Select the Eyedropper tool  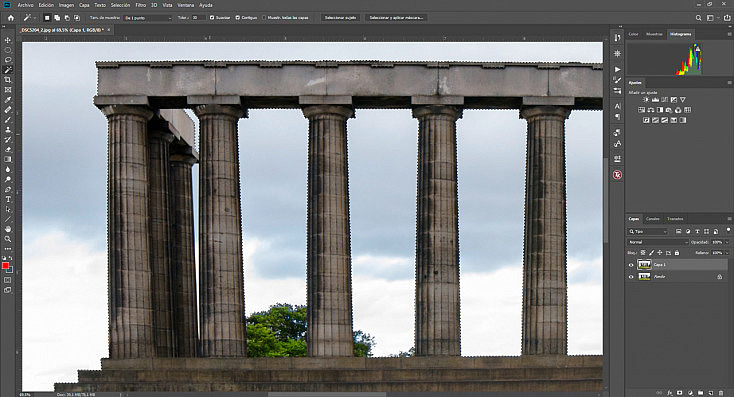(8, 100)
